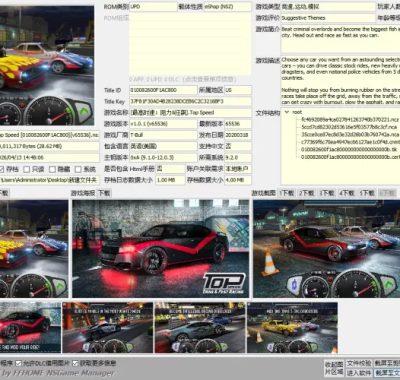Click the 支持中文 field
This screenshot has height=380, width=400.
[x=238, y=146]
